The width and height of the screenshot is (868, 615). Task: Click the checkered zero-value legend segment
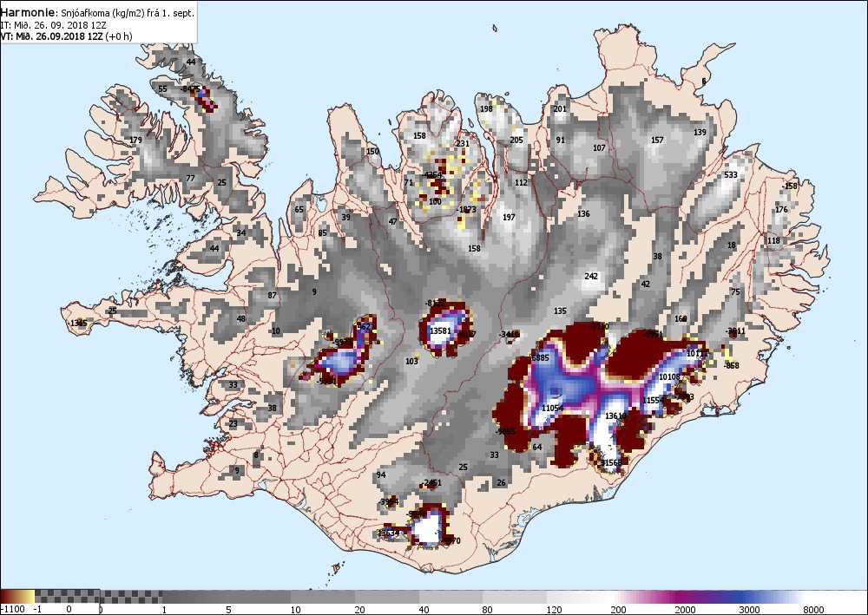coord(99,596)
